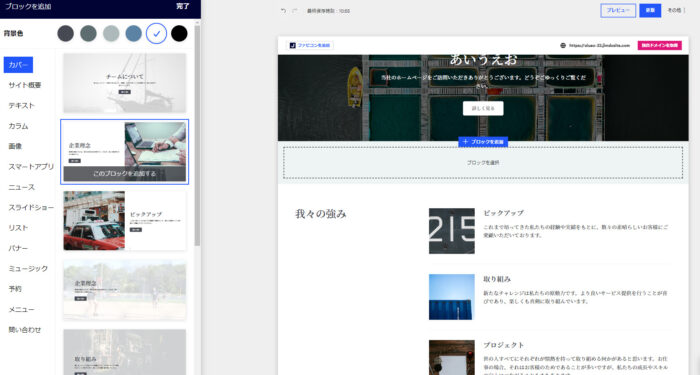Open the 画像 category
Image resolution: width=700 pixels, height=375 pixels.
[x=15, y=146]
